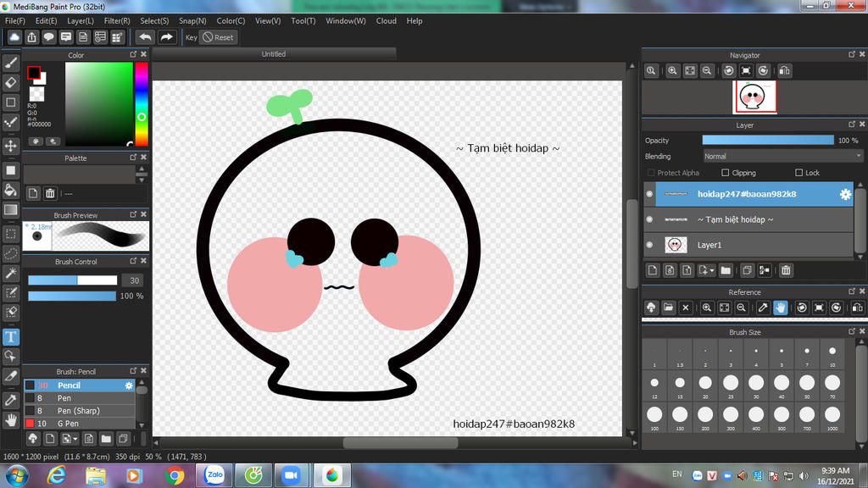Open the Blending mode dropdown
The image size is (868, 488).
782,157
